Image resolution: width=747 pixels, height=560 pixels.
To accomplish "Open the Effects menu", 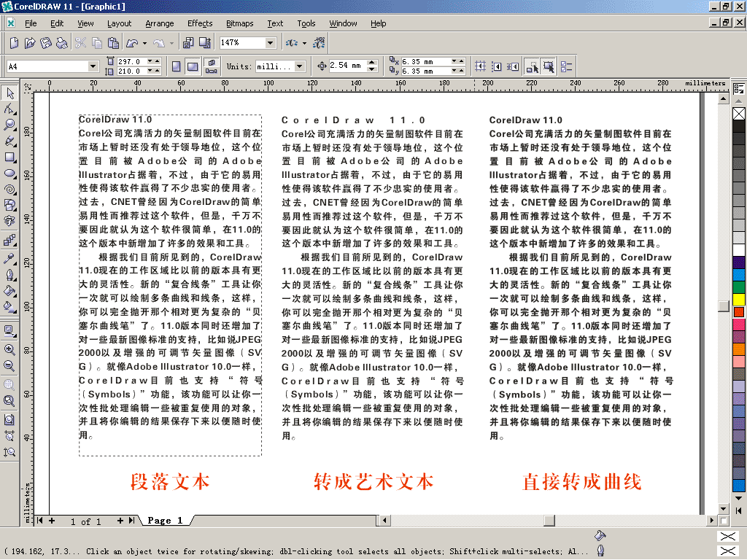I will coord(200,23).
